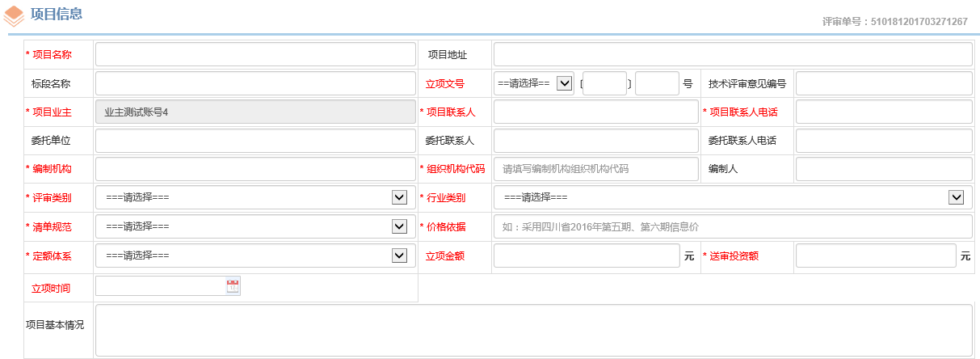Click the 委托单位 text box
Screen dimensions: 980x359
(x=255, y=141)
